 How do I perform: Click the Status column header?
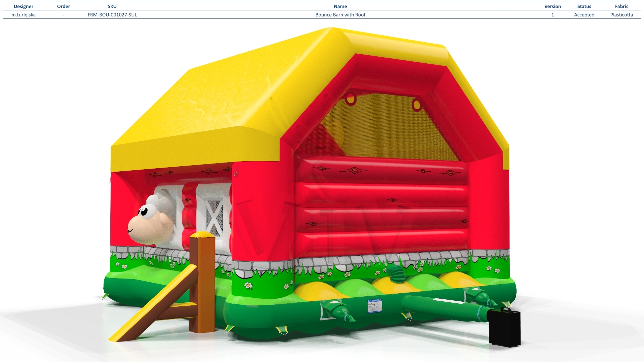click(x=584, y=6)
